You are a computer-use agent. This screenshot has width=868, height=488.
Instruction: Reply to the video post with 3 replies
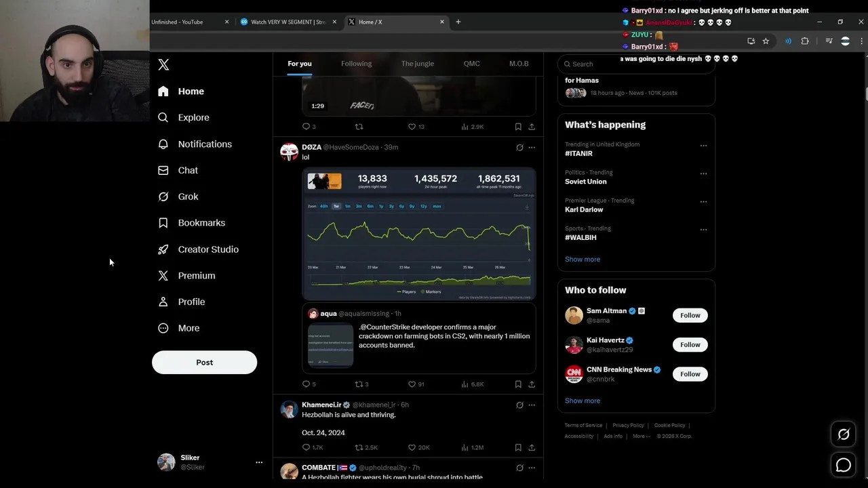pos(309,127)
